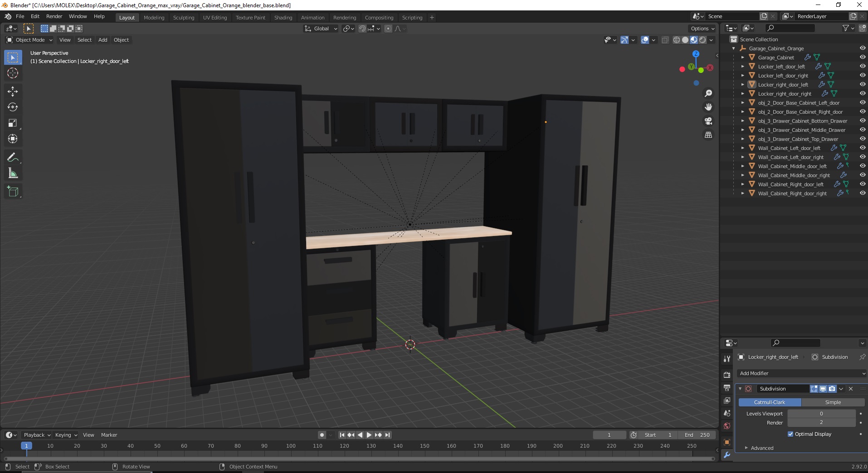Open the Options dropdown in viewport
This screenshot has width=868, height=473.
click(x=702, y=29)
